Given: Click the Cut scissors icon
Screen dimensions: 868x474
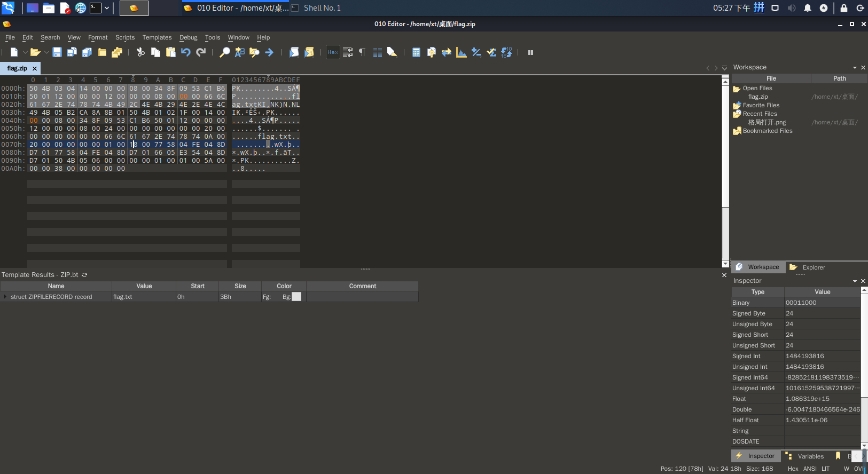Looking at the screenshot, I should pyautogui.click(x=140, y=52).
